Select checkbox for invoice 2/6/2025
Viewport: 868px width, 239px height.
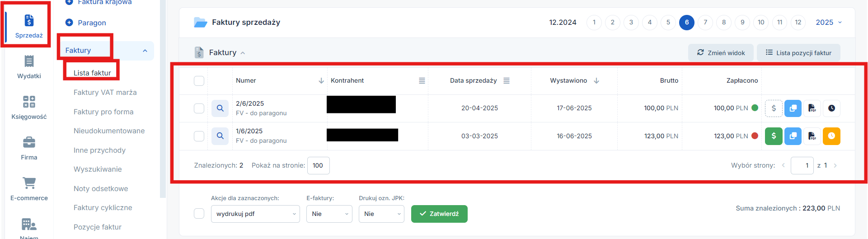point(199,108)
